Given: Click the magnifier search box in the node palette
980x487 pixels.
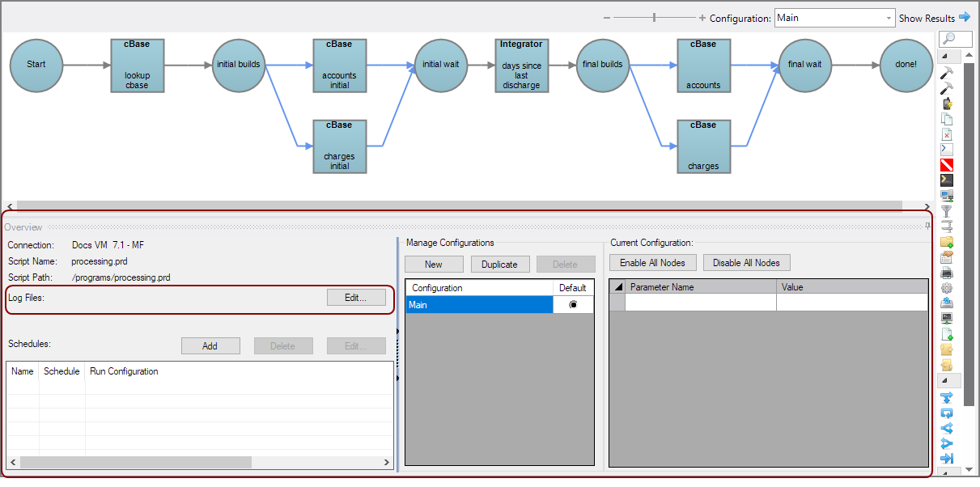Looking at the screenshot, I should pyautogui.click(x=955, y=39).
